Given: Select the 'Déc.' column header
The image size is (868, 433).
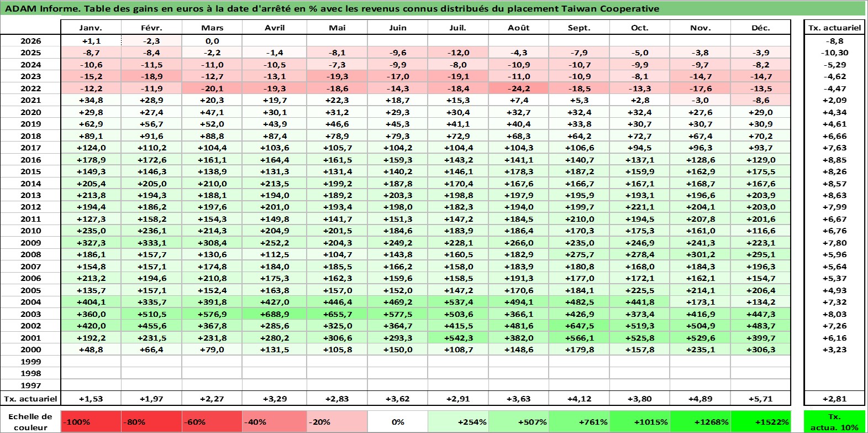Looking at the screenshot, I should pyautogui.click(x=761, y=28).
